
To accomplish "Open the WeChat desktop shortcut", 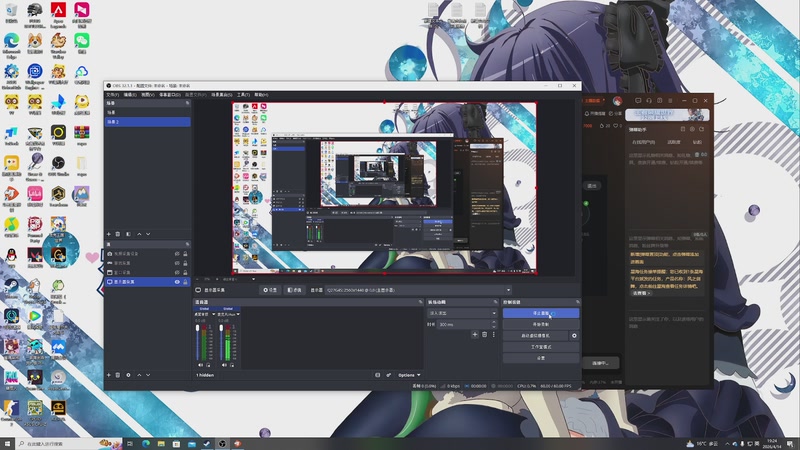I will (82, 44).
